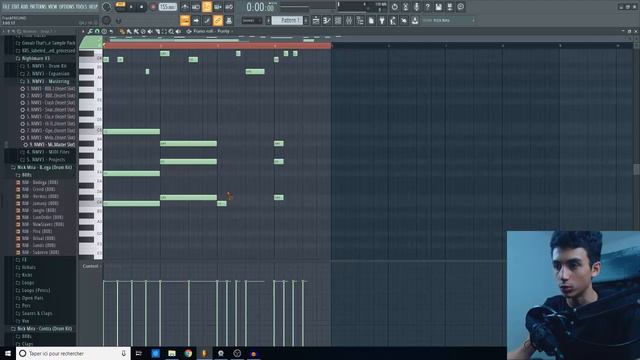
Task: Click the white arrow icon in the main toolbar
Action: [x=196, y=20]
